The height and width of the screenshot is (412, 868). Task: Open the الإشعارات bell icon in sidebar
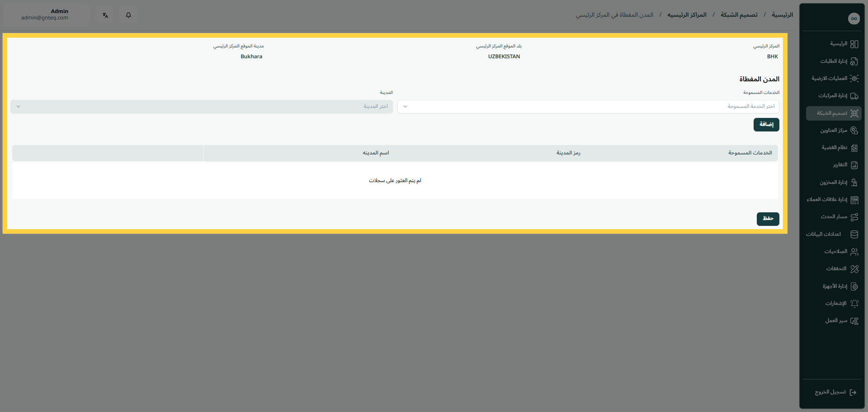854,304
